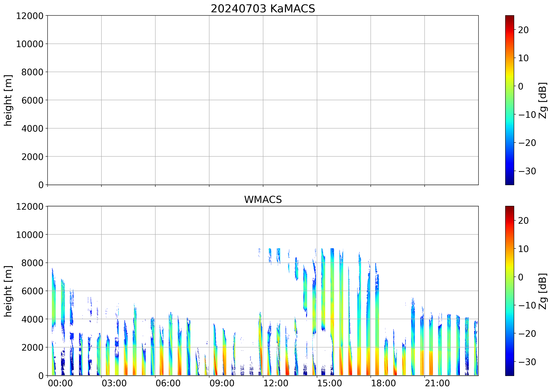Click the 18:00 time axis label
The width and height of the screenshot is (552, 392).
click(383, 383)
